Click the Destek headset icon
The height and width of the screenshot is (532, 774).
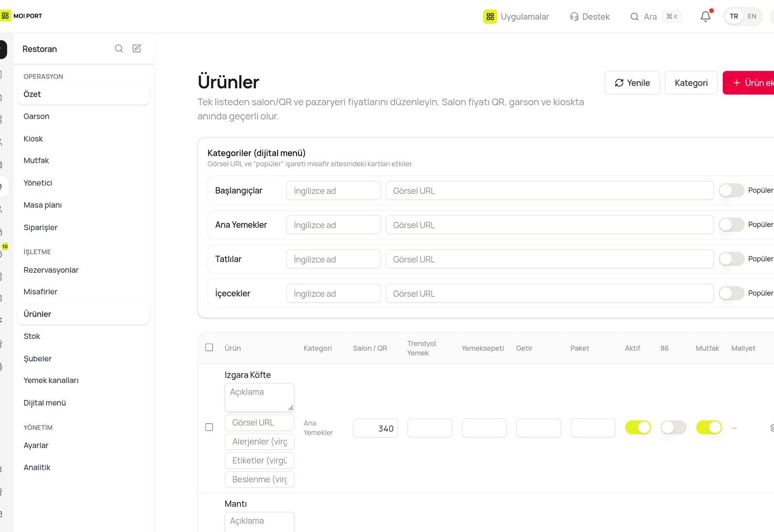point(574,16)
